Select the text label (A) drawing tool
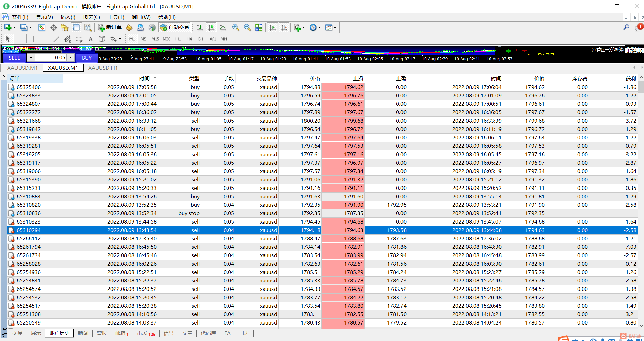This screenshot has width=644, height=341. pos(90,39)
